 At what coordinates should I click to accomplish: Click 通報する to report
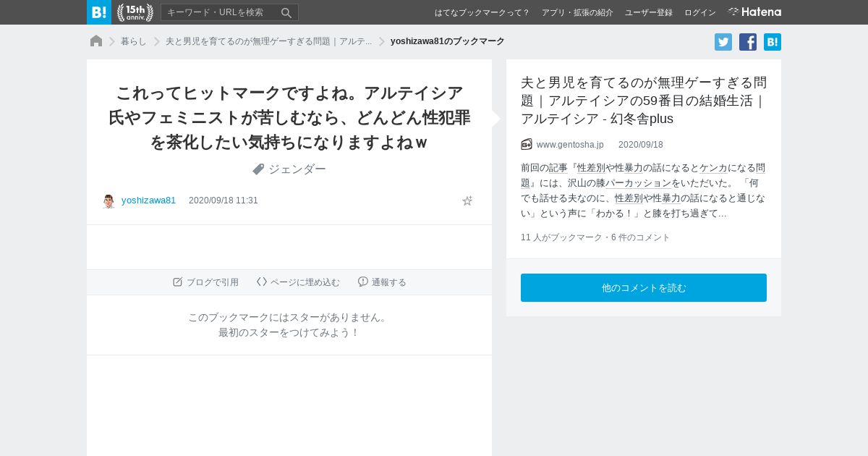[x=382, y=282]
